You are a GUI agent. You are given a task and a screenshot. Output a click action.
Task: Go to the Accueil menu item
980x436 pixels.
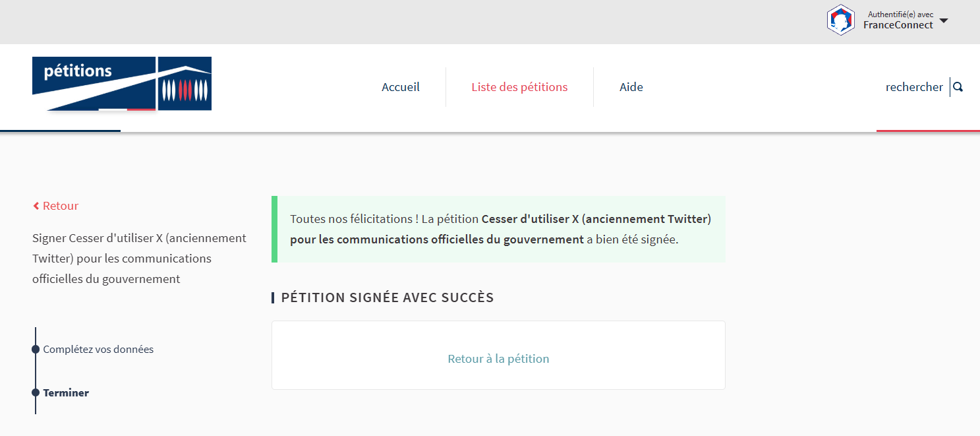tap(401, 87)
